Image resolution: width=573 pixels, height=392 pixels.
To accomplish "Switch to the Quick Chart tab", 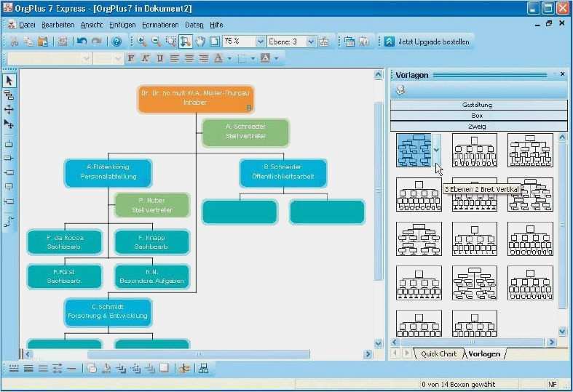I will coord(438,354).
